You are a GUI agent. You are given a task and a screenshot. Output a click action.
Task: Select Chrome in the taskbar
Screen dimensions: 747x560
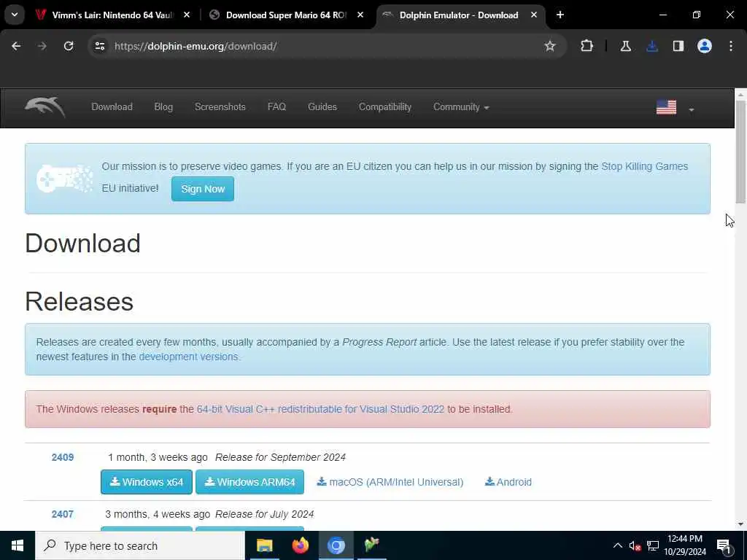[x=336, y=545]
